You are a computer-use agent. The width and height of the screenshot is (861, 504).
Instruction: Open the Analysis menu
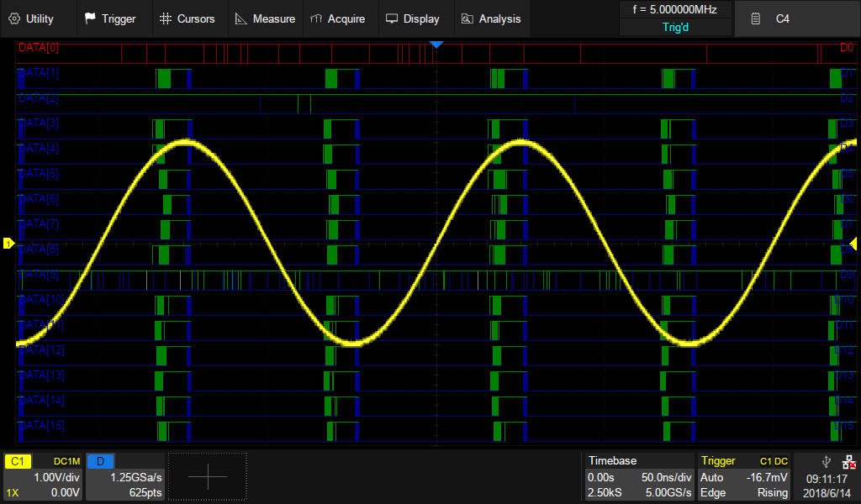click(490, 18)
